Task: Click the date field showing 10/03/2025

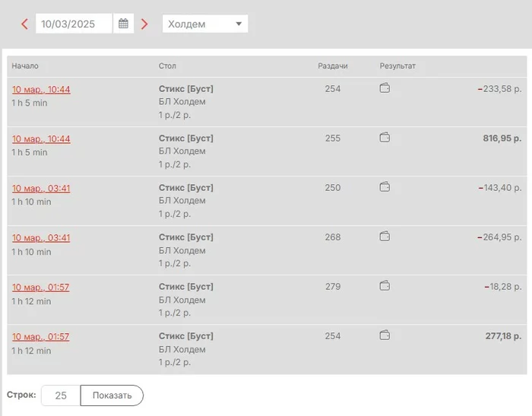Action: (x=73, y=24)
